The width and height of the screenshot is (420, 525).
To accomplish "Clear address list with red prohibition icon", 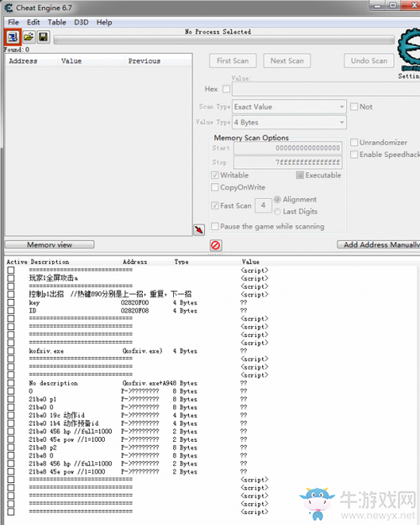I will tap(216, 245).
